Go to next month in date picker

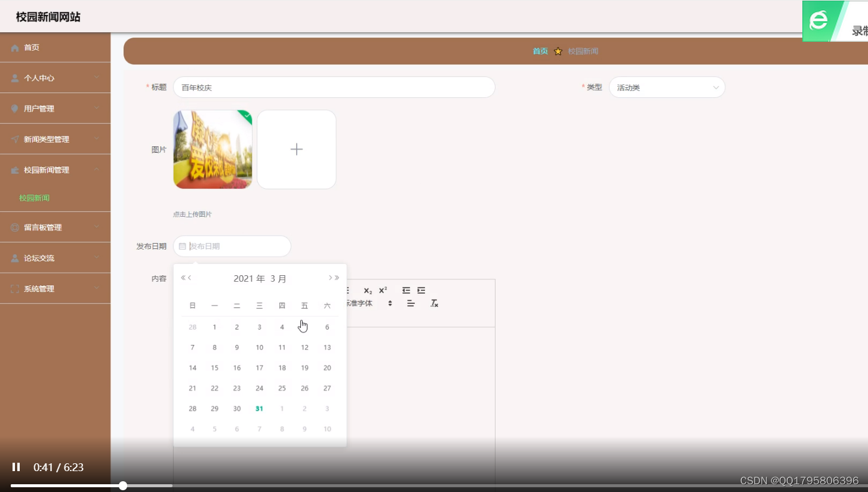click(x=330, y=278)
